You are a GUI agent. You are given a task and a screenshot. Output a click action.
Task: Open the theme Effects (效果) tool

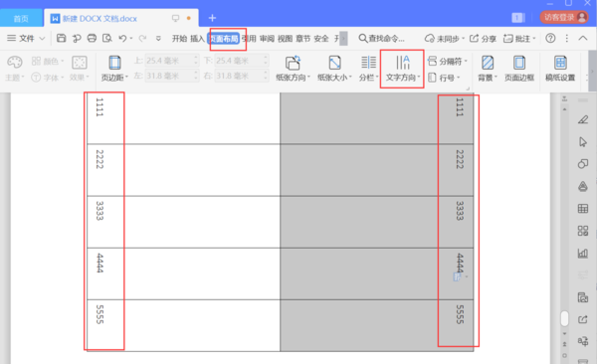point(80,69)
